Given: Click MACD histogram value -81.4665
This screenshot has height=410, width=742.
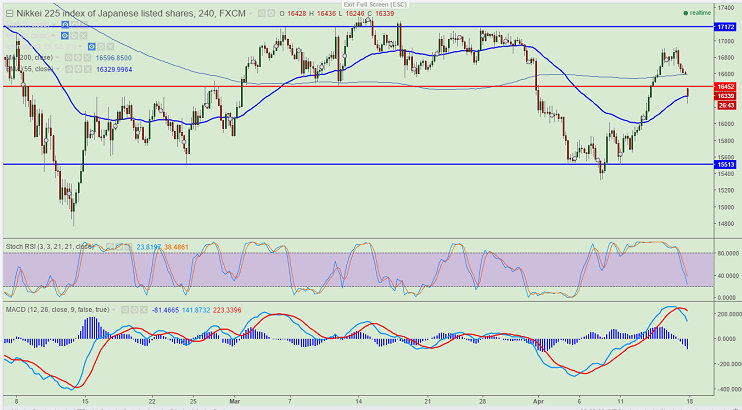Looking at the screenshot, I should tap(165, 310).
